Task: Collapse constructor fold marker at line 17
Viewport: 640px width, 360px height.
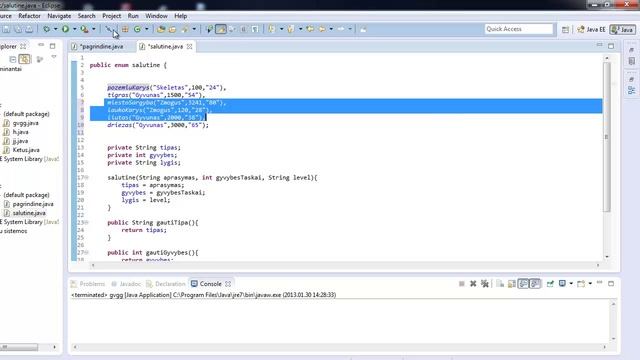Action: pyautogui.click(x=87, y=178)
